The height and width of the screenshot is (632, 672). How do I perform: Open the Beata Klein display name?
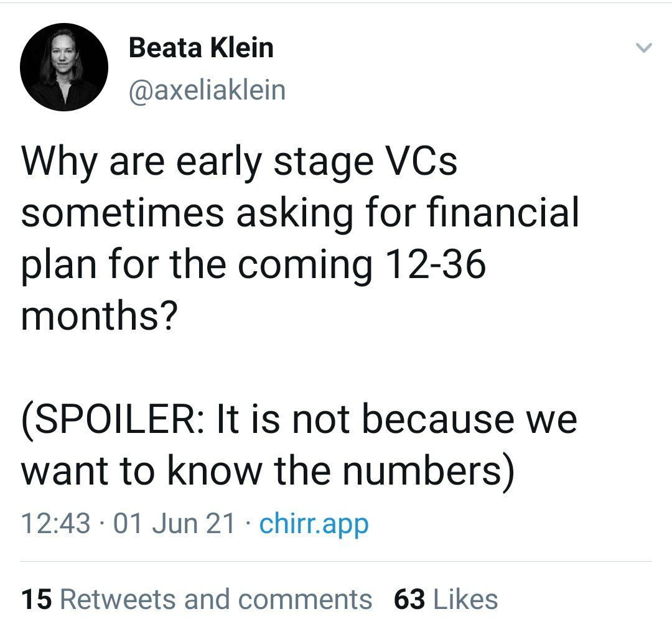point(201,47)
